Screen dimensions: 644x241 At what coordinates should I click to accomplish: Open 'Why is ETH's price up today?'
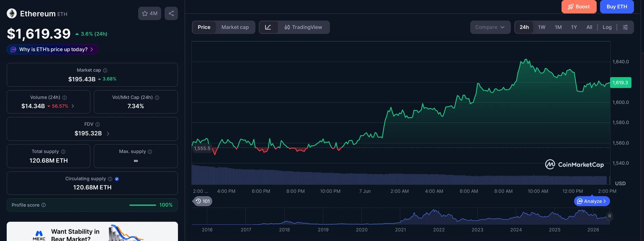(53, 49)
